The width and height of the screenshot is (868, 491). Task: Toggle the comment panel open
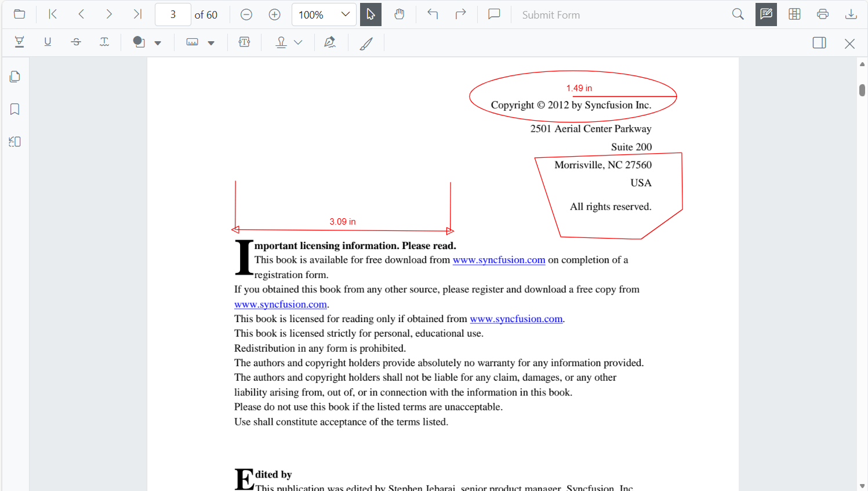[x=493, y=15]
